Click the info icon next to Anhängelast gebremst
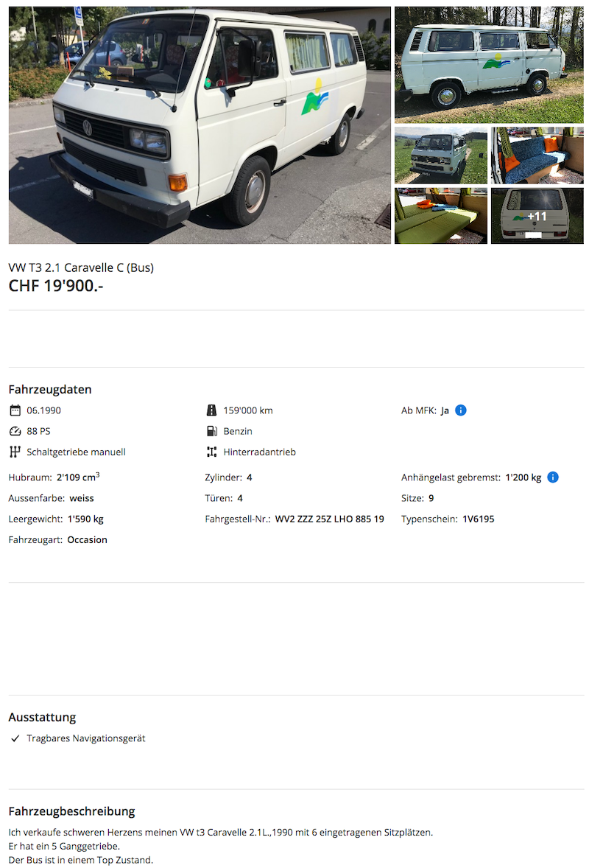The image size is (589, 868). click(552, 477)
